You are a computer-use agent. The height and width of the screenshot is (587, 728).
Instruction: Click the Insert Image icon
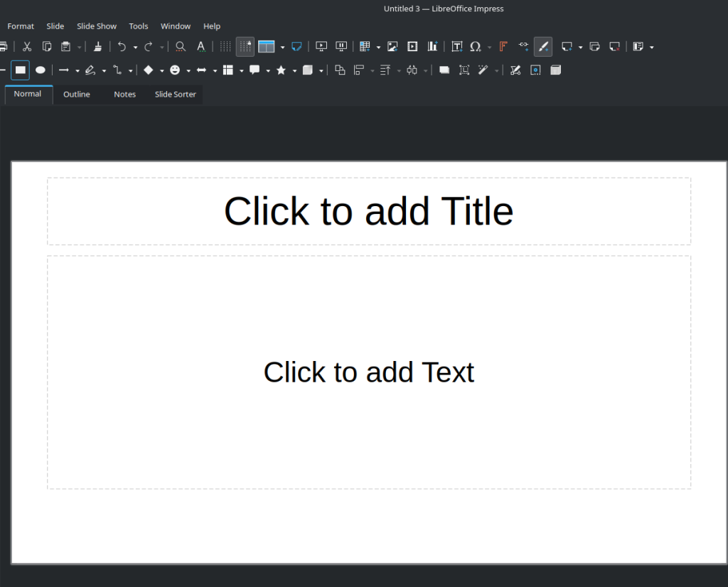pos(392,47)
